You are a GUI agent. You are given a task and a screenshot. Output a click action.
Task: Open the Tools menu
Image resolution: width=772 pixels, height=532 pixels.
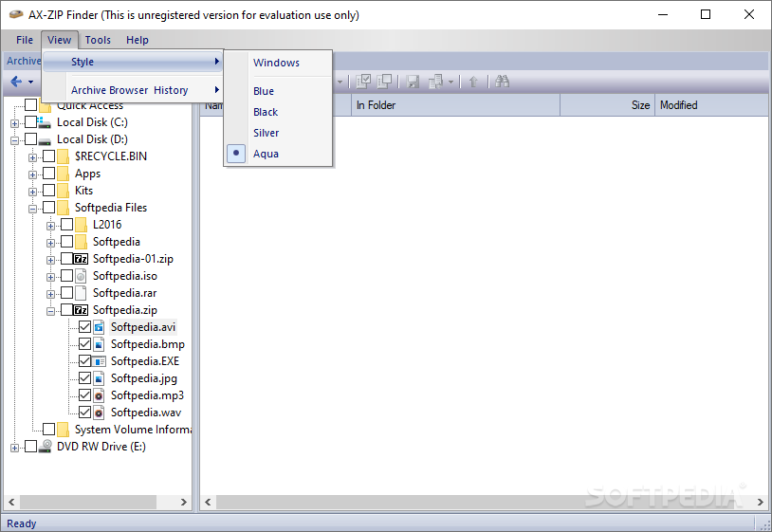(98, 40)
